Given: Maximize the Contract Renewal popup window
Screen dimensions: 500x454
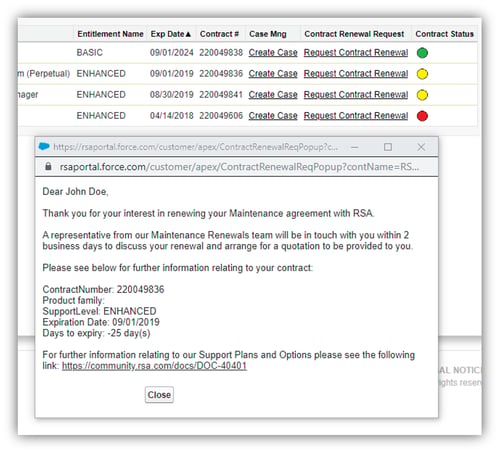Looking at the screenshot, I should click(388, 147).
